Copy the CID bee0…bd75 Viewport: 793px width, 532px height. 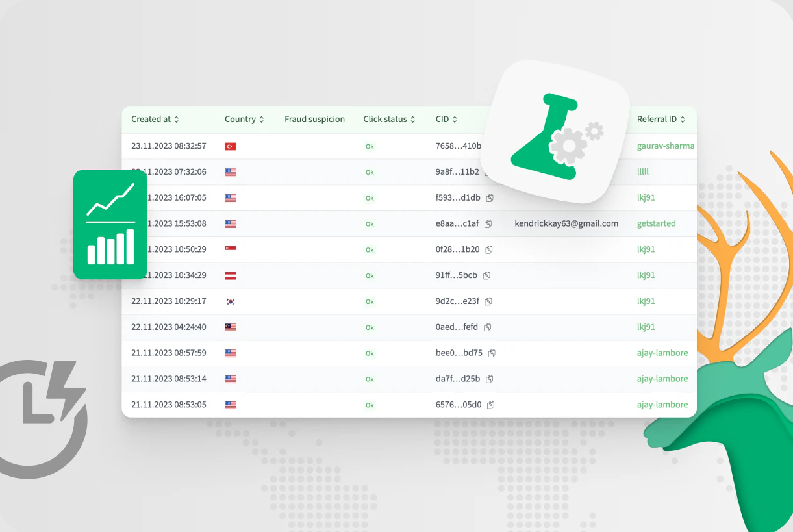(492, 353)
